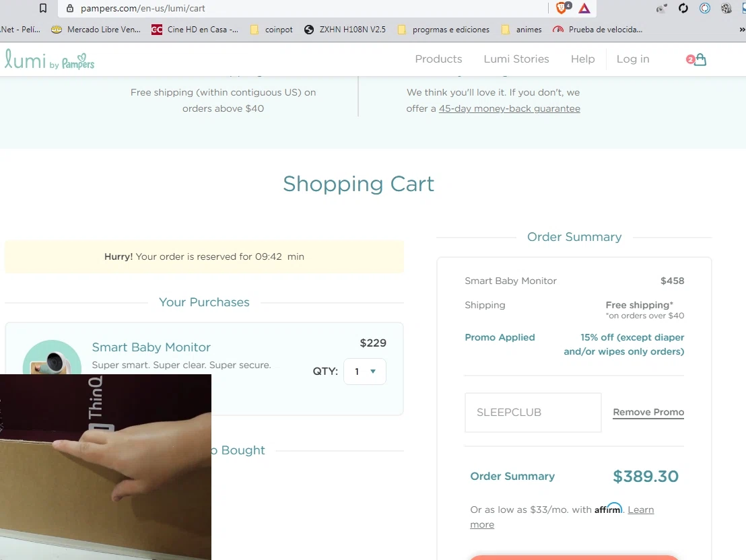The image size is (746, 560).
Task: Click the site security padlock icon
Action: (70, 8)
